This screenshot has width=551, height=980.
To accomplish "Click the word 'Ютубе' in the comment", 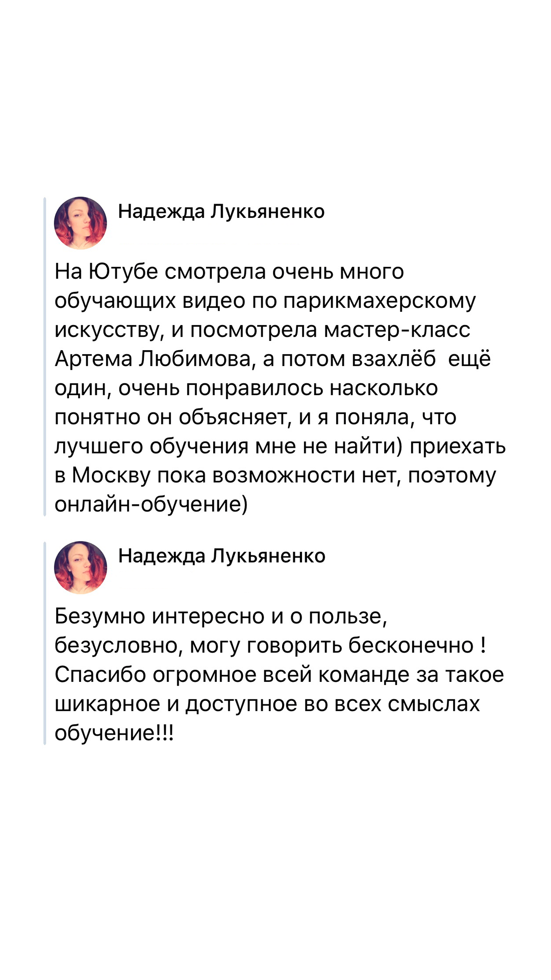I will pyautogui.click(x=123, y=272).
